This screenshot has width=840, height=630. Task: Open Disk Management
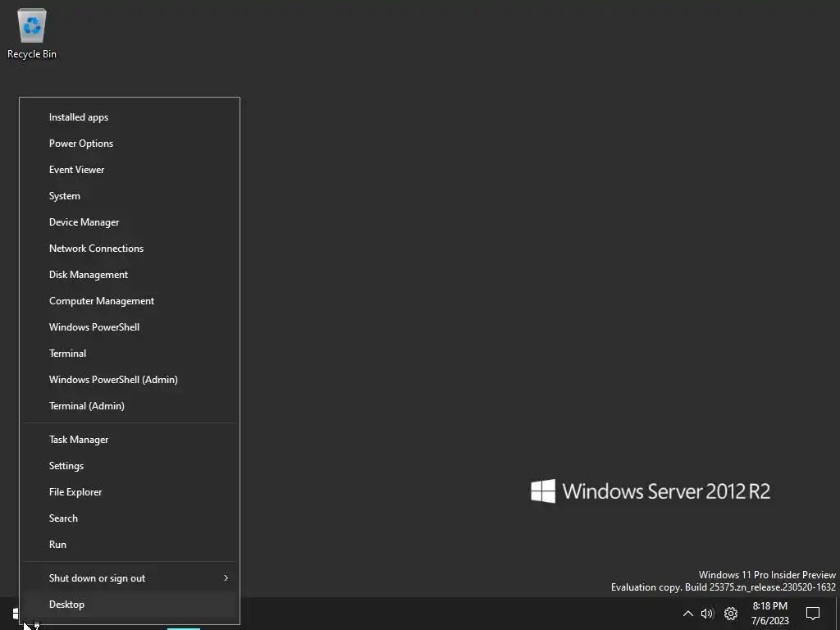pyautogui.click(x=130, y=275)
